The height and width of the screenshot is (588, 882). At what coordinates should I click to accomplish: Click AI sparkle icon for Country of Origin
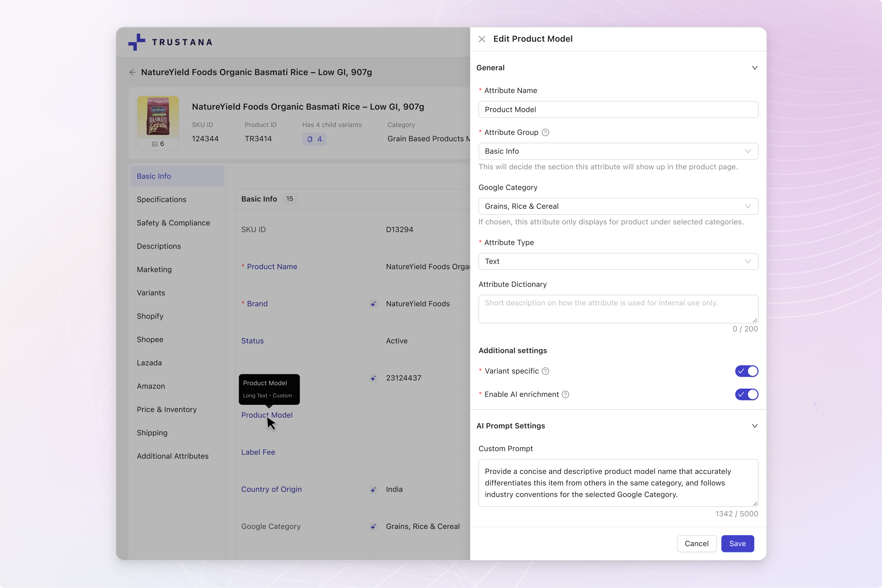(373, 489)
